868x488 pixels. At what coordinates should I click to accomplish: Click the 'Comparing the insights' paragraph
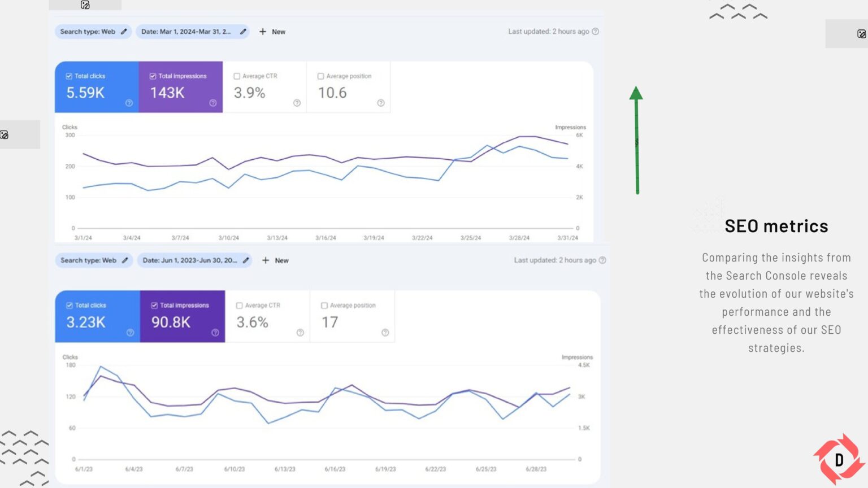pyautogui.click(x=776, y=303)
